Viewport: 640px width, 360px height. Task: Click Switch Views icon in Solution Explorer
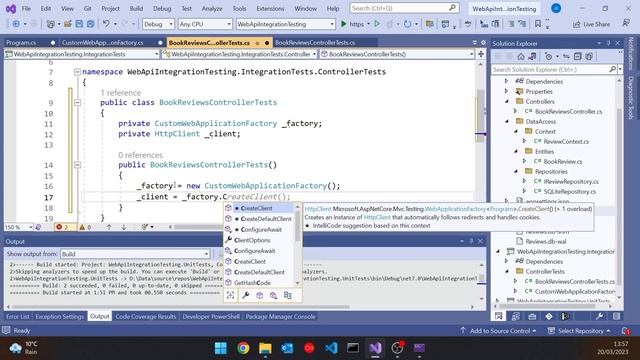pyautogui.click(x=532, y=56)
